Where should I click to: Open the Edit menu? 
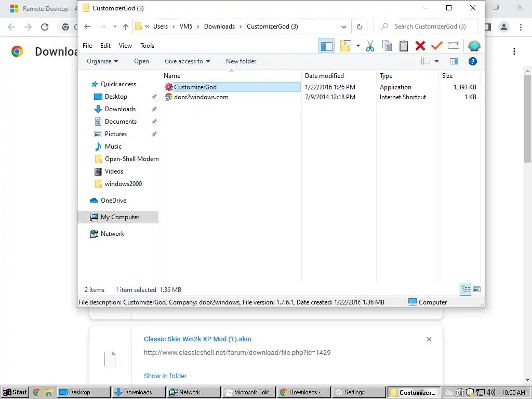click(x=105, y=46)
